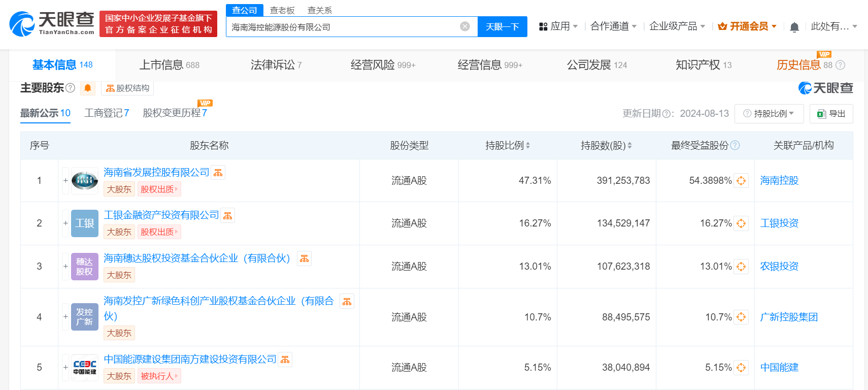868x390 pixels.
Task: Switch to the 法律诉讼 tab
Action: (276, 65)
